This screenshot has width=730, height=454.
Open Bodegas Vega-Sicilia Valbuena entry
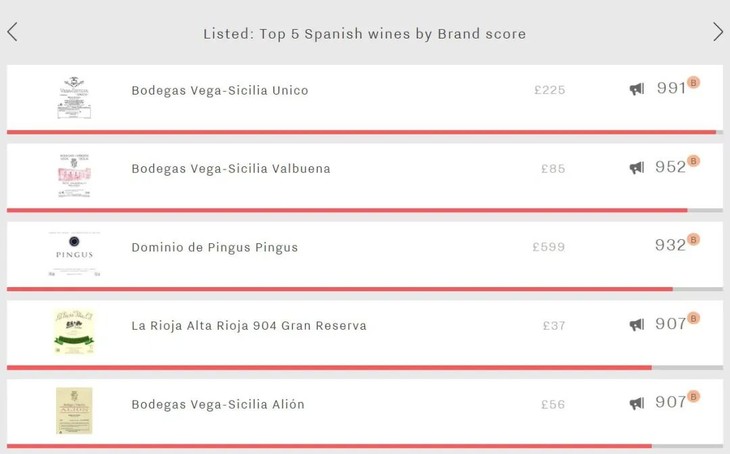click(x=231, y=169)
